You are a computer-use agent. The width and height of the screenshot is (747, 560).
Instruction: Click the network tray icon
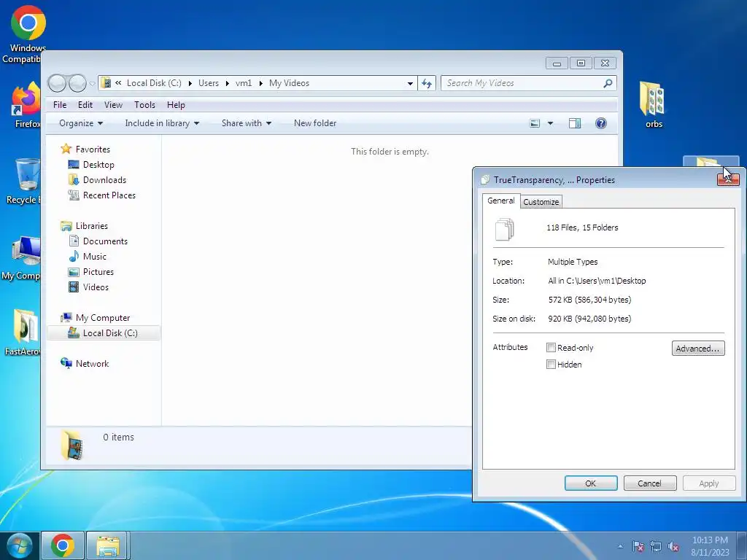coord(656,546)
